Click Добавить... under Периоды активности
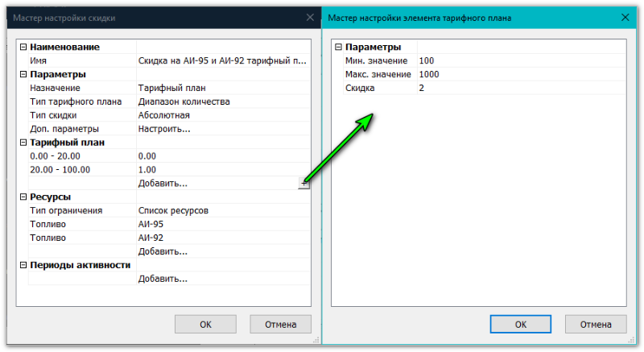644x352 pixels. pyautogui.click(x=163, y=279)
